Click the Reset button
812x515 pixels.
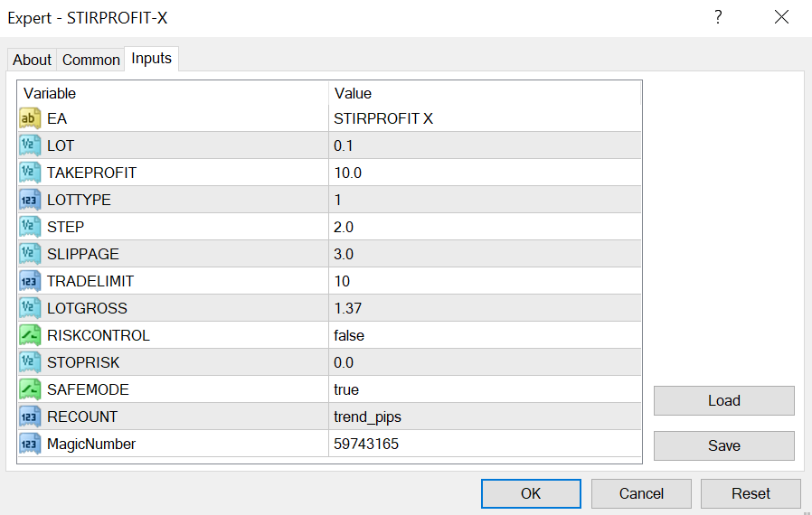click(751, 493)
